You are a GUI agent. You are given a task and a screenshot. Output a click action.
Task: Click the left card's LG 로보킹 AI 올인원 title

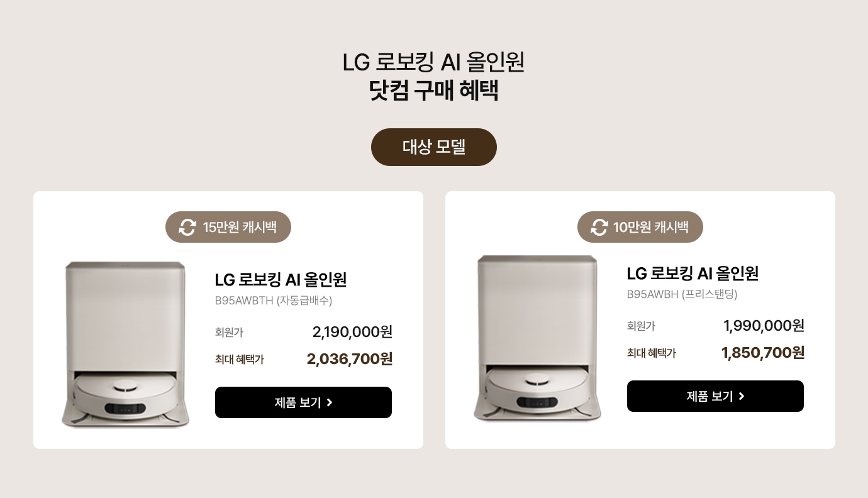(281, 279)
